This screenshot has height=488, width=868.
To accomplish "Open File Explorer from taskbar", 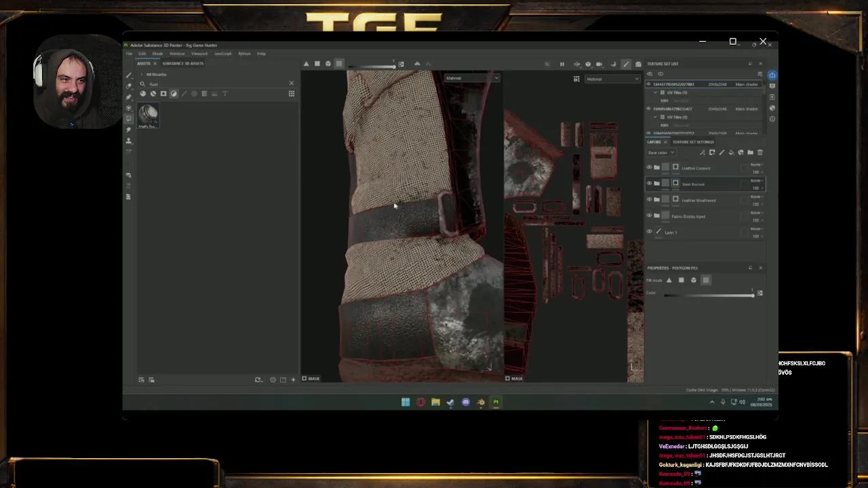I will [435, 402].
